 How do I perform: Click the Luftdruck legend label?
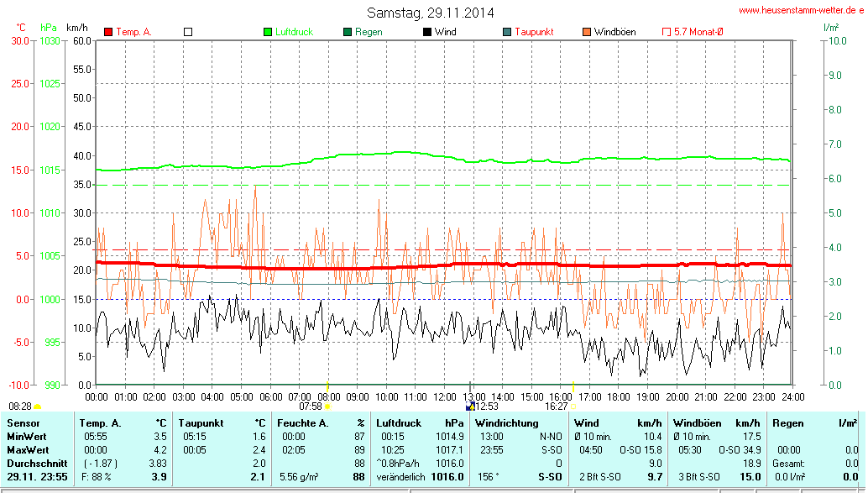pyautogui.click(x=294, y=32)
